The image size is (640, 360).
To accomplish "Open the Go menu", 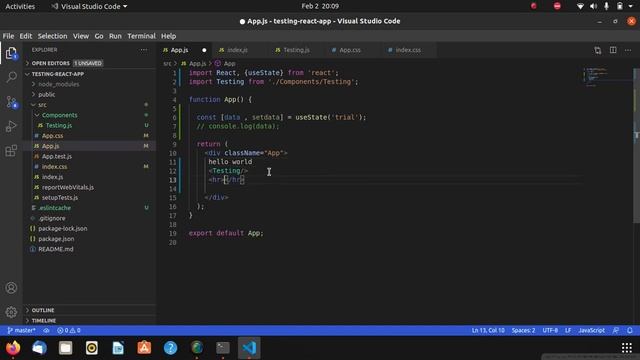I will (x=99, y=36).
